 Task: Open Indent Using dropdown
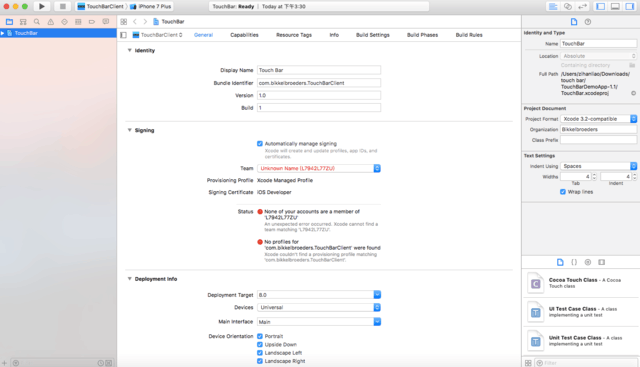coord(598,166)
